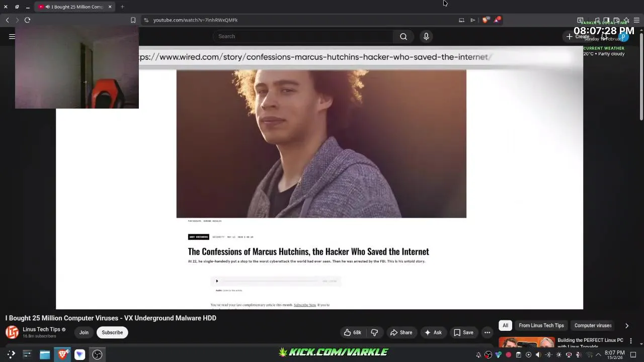Open the system tray clipboard icon
The width and height of the screenshot is (644, 362).
pos(518,355)
